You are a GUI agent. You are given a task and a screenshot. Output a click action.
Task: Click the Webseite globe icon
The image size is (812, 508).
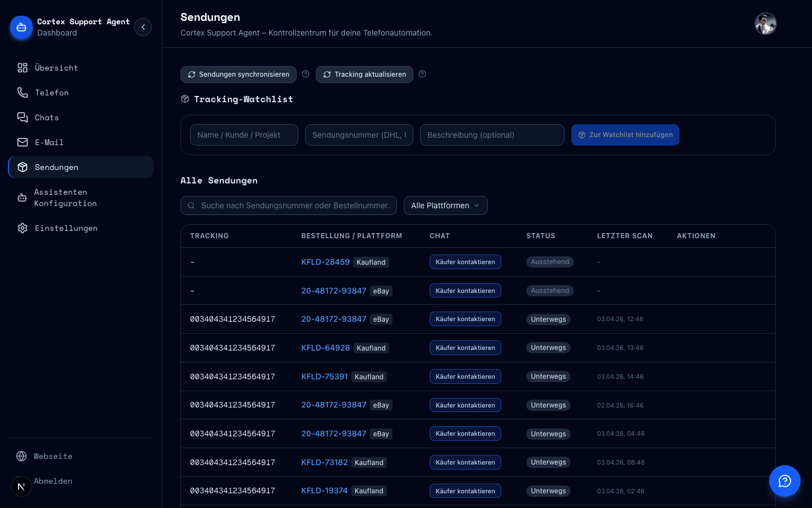(x=21, y=456)
